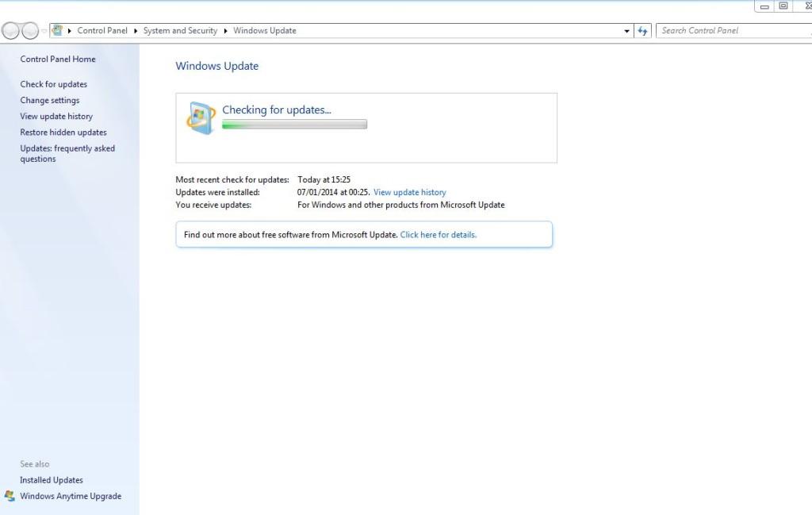Click the checking for updates progress bar
Viewport: 812px width, 515px height.
coord(295,124)
